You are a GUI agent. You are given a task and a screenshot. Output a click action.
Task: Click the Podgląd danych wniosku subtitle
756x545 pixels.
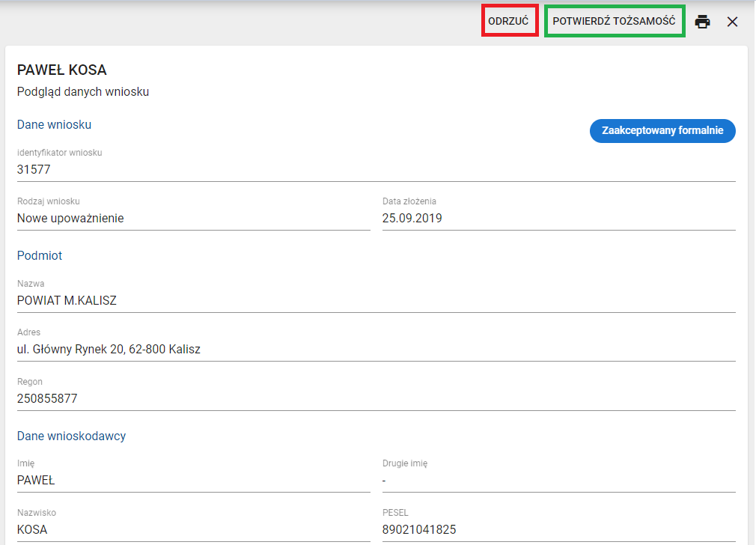tap(83, 92)
